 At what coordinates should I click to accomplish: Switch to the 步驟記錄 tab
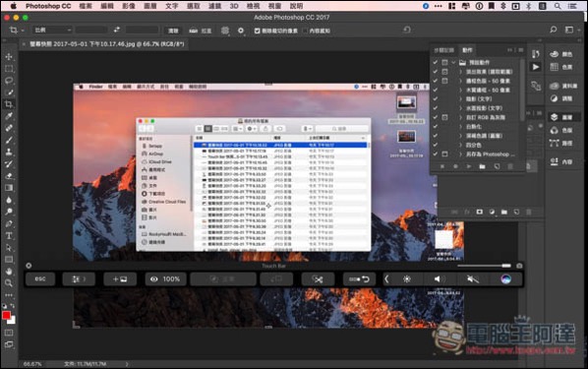click(443, 50)
